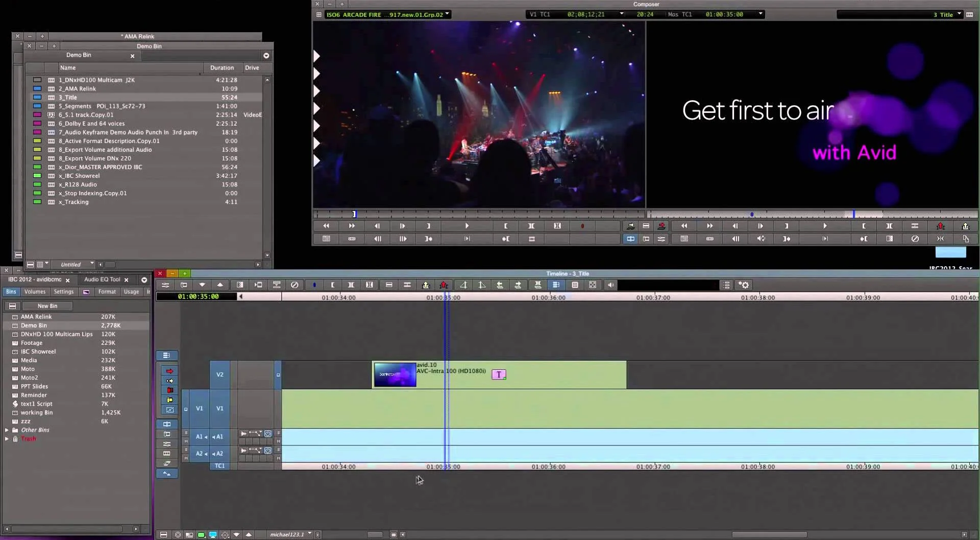Screen dimensions: 980x540
Task: Click source monitor red Record button
Action: tap(582, 226)
